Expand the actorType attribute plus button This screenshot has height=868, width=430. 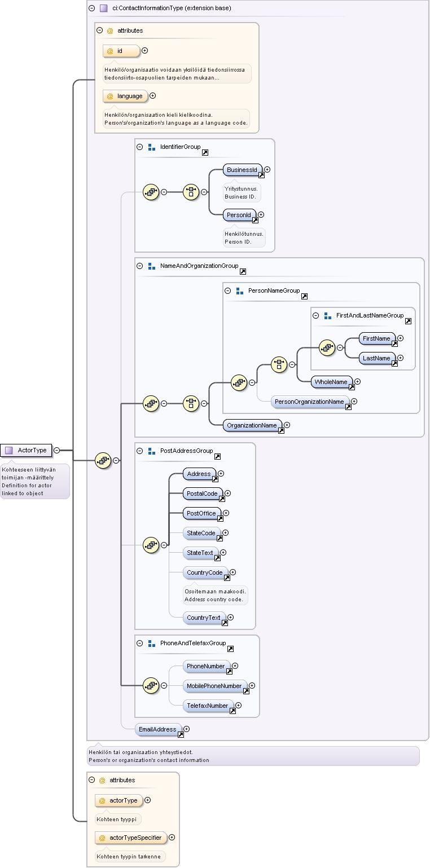148,800
